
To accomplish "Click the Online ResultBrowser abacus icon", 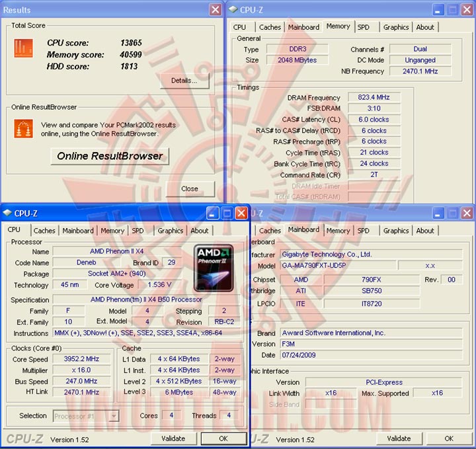I will (23, 129).
